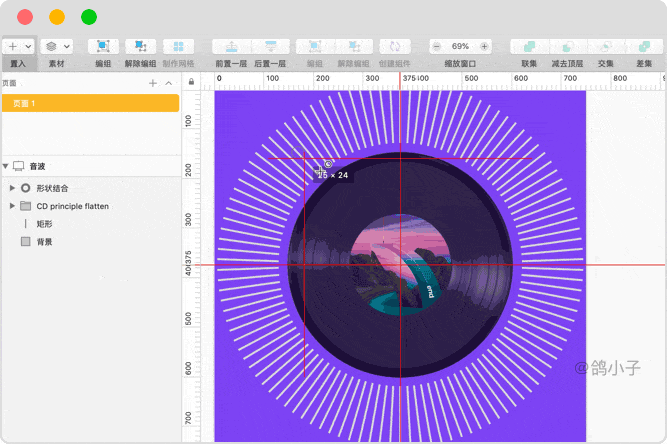The height and width of the screenshot is (444, 667).
Task: Zoom in with the plus button
Action: pos(484,46)
